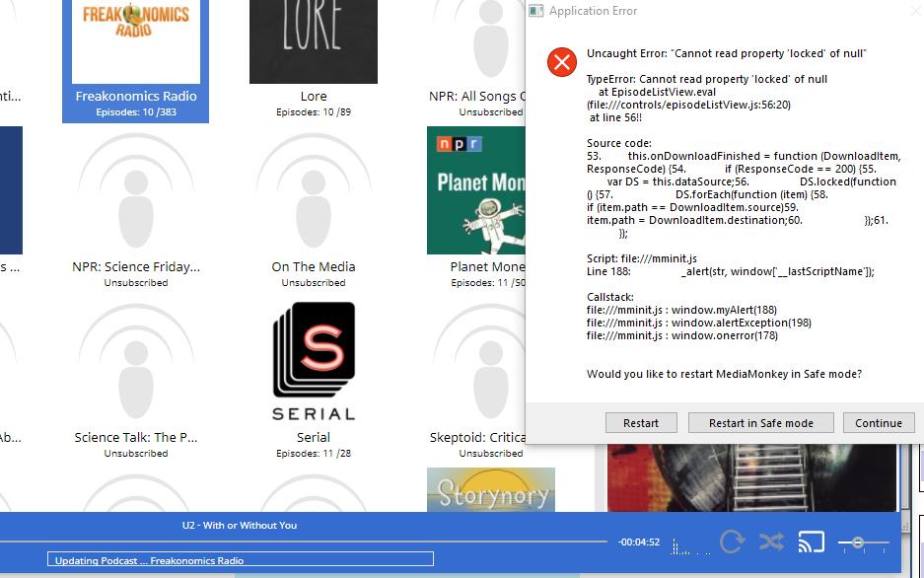Select the Science Talk podcast icon

(x=136, y=361)
